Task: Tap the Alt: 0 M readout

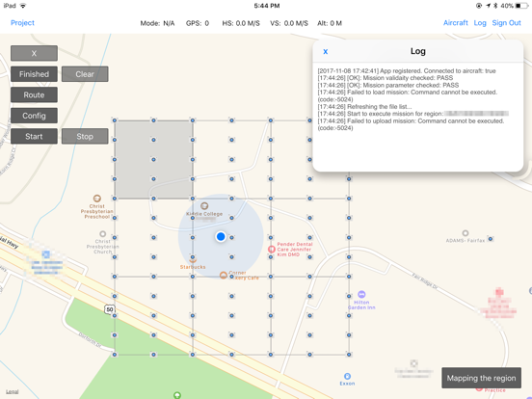Action: (330, 23)
